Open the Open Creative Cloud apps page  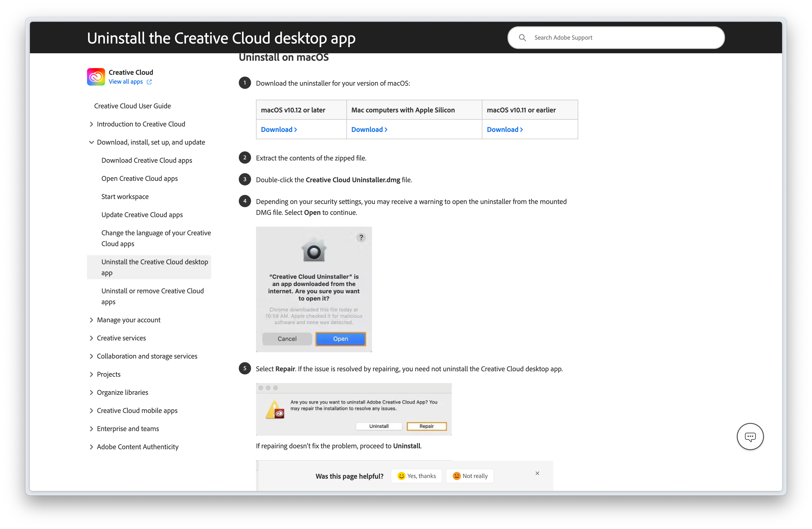(140, 179)
